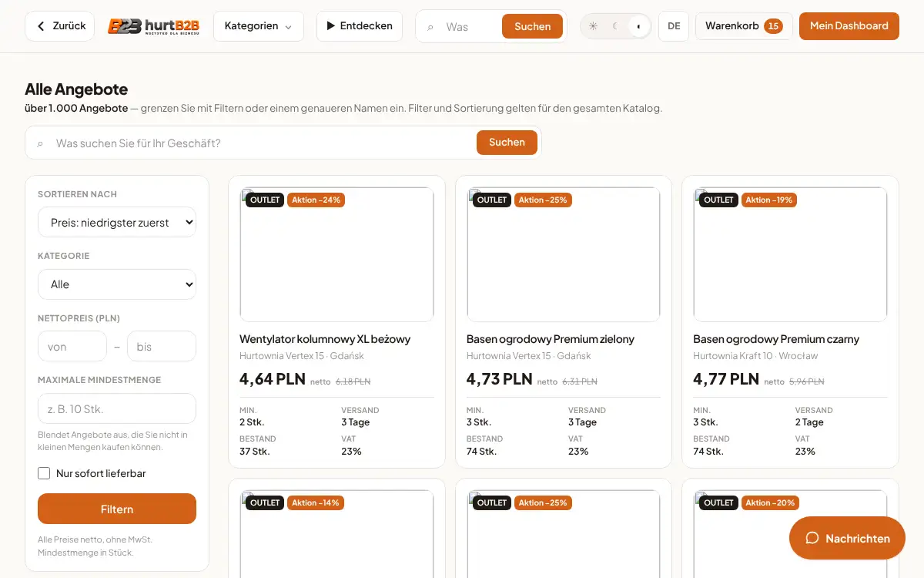Switch language via the DE button
924x578 pixels.
674,26
